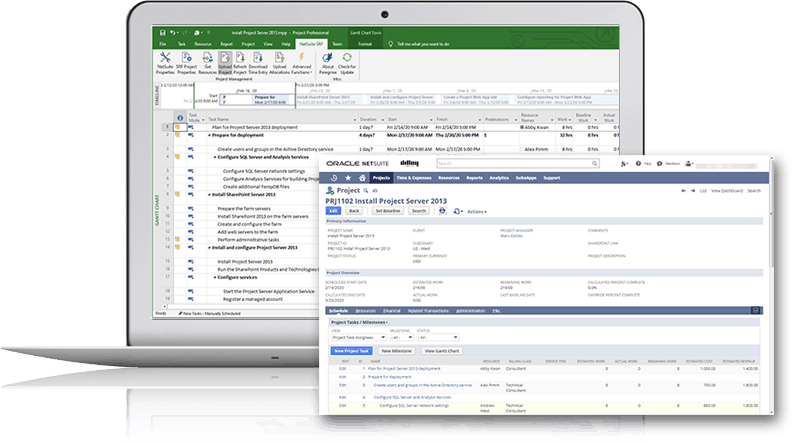Open NetSuite Shortcuts star icon
This screenshot has height=443, width=792.
click(348, 178)
